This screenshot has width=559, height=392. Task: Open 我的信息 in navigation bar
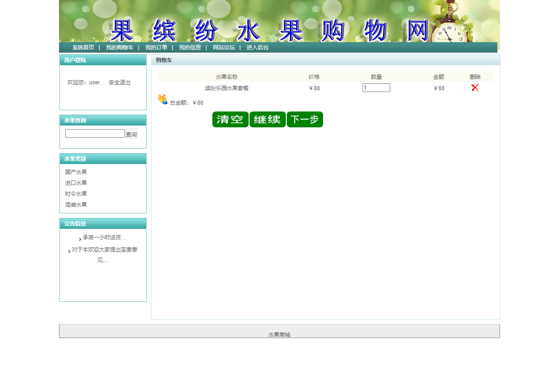coord(190,48)
